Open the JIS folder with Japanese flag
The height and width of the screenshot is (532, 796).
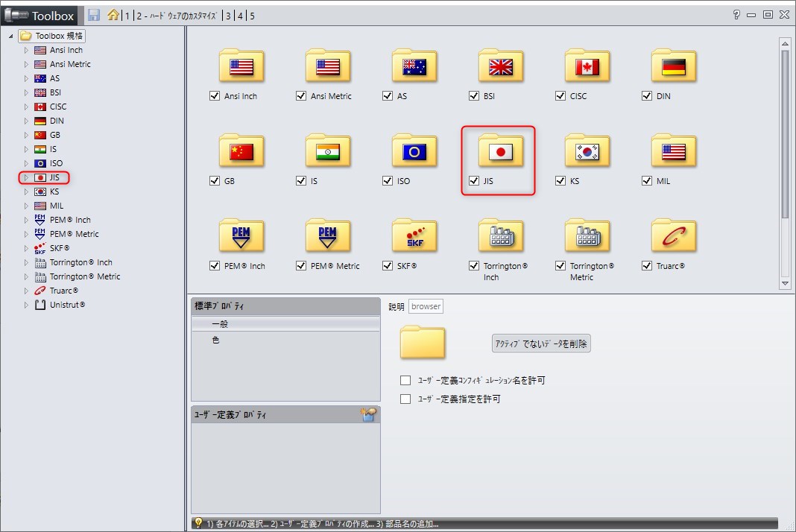click(501, 152)
